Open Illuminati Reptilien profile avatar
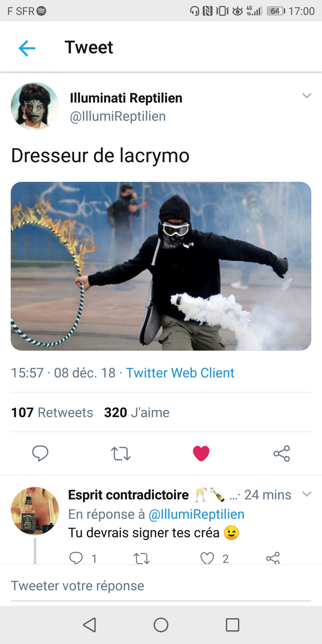The height and width of the screenshot is (644, 322). 35,106
